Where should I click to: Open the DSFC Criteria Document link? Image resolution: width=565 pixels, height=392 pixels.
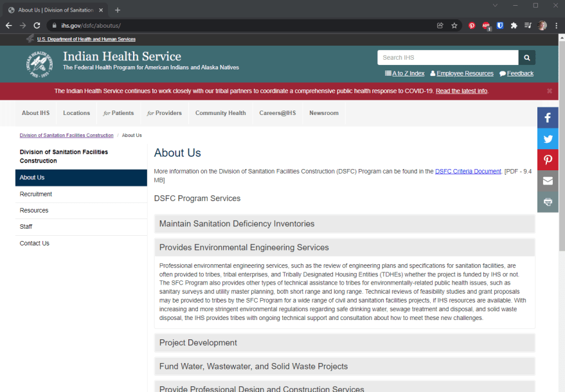tap(468, 172)
